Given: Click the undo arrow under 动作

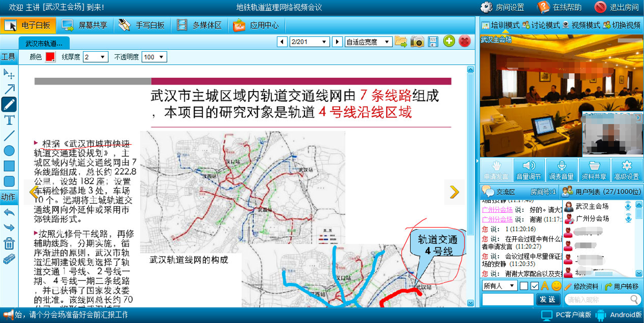Looking at the screenshot, I should coord(9,212).
